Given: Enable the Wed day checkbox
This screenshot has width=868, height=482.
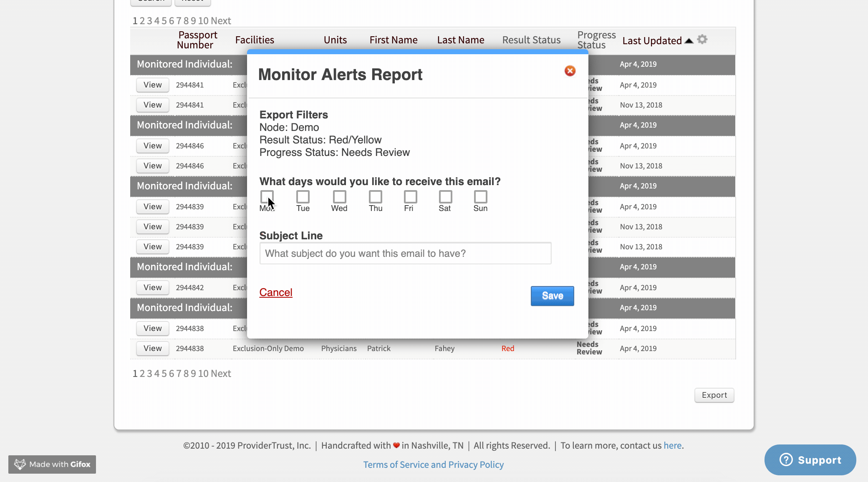Looking at the screenshot, I should pos(339,196).
